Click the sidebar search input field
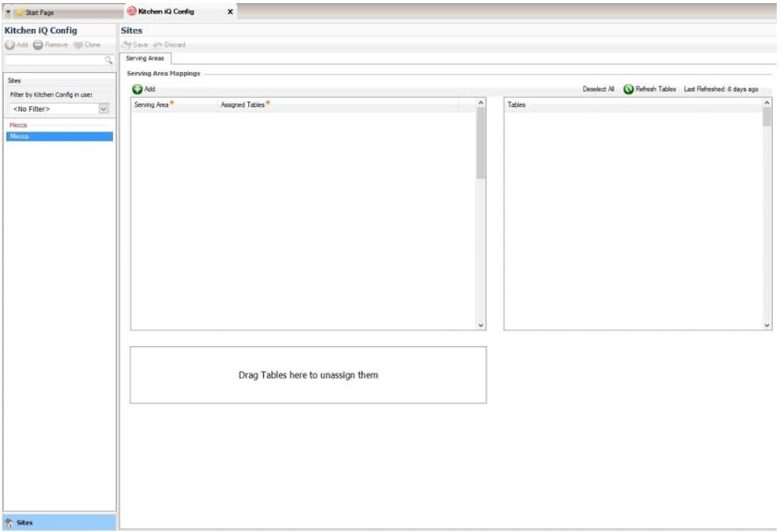 point(53,60)
